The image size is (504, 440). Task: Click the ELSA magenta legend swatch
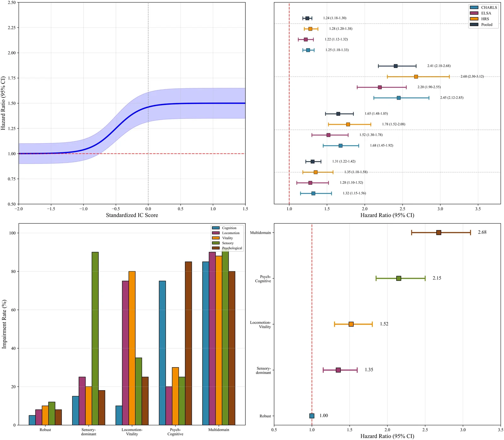coord(474,13)
